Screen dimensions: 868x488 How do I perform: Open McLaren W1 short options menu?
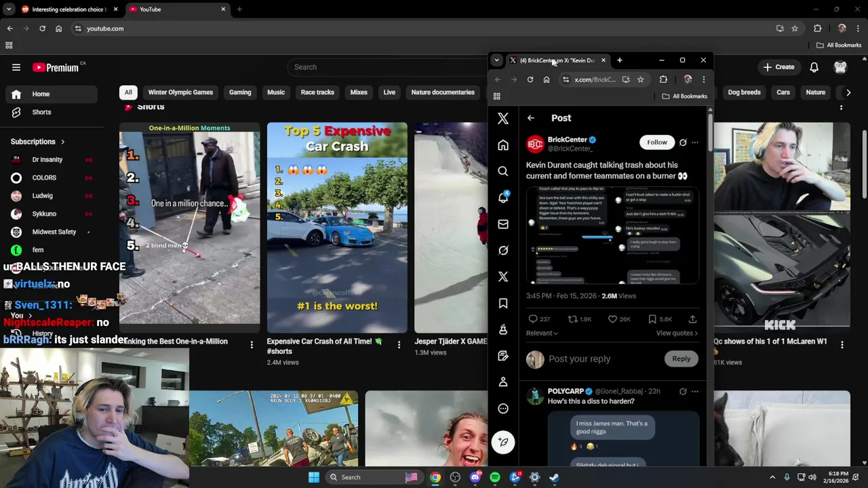(842, 345)
